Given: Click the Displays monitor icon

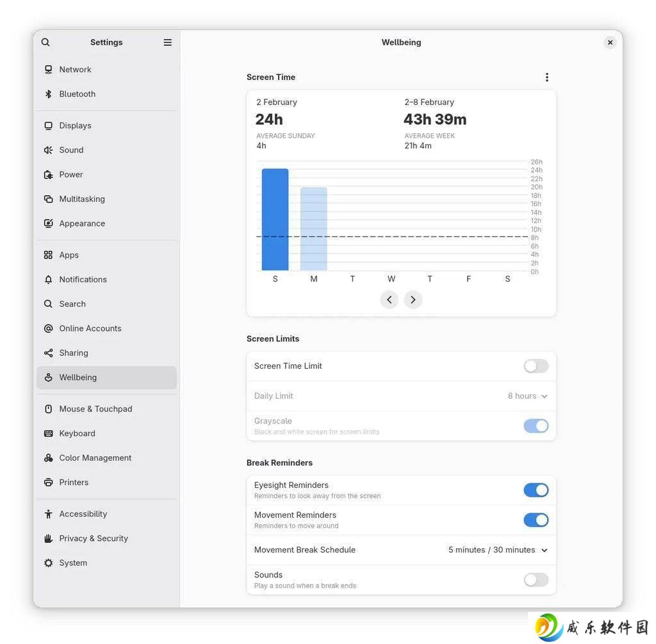Looking at the screenshot, I should (49, 125).
